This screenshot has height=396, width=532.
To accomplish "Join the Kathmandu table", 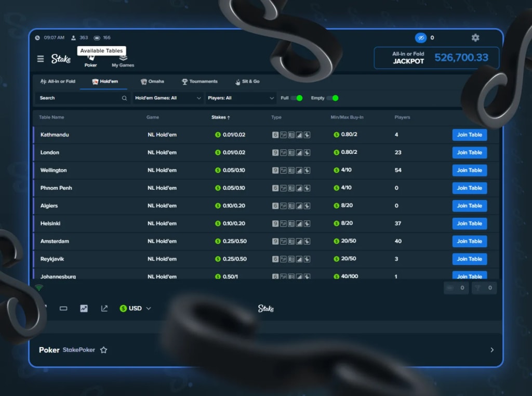I will [x=469, y=135].
